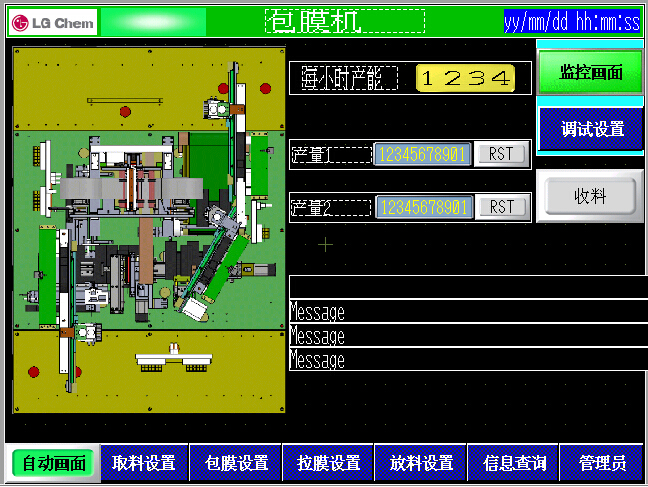Select the 每小时产能 value 1234

point(465,78)
